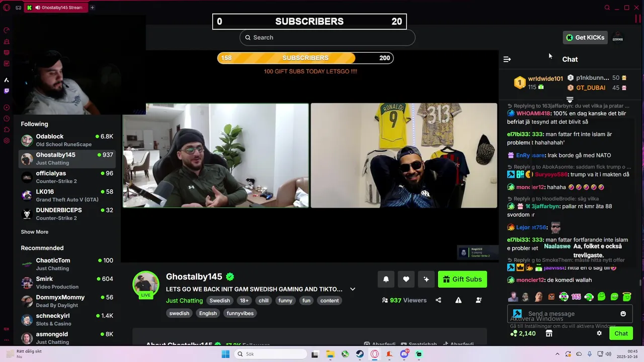Screen dimensions: 644x362
Task: Open the Opera GX main menu logo
Action: click(x=7, y=8)
